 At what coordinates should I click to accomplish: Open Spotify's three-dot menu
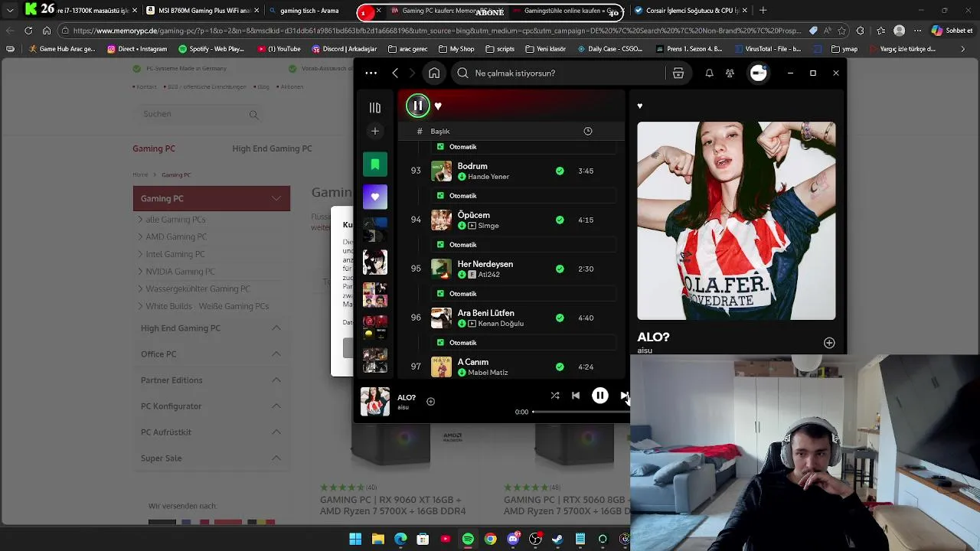pos(371,73)
